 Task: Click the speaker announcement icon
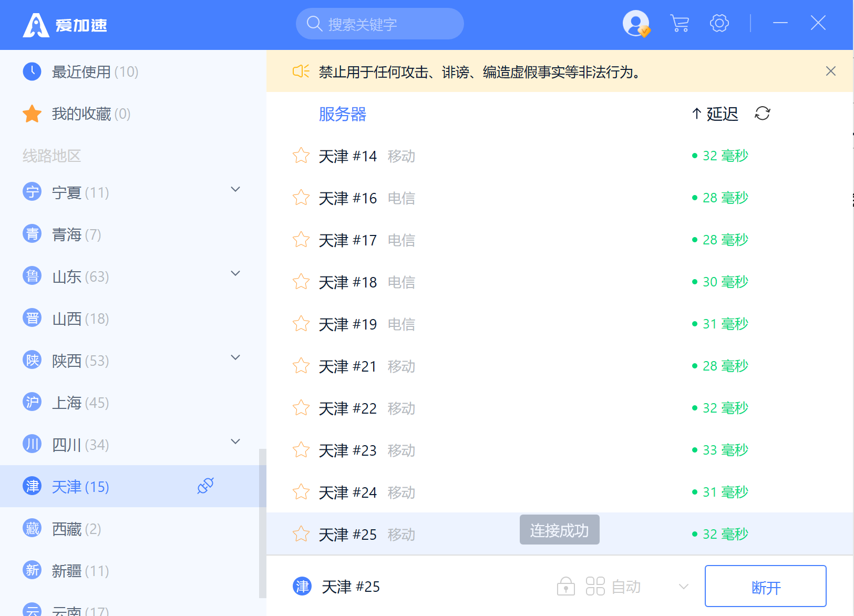point(301,71)
